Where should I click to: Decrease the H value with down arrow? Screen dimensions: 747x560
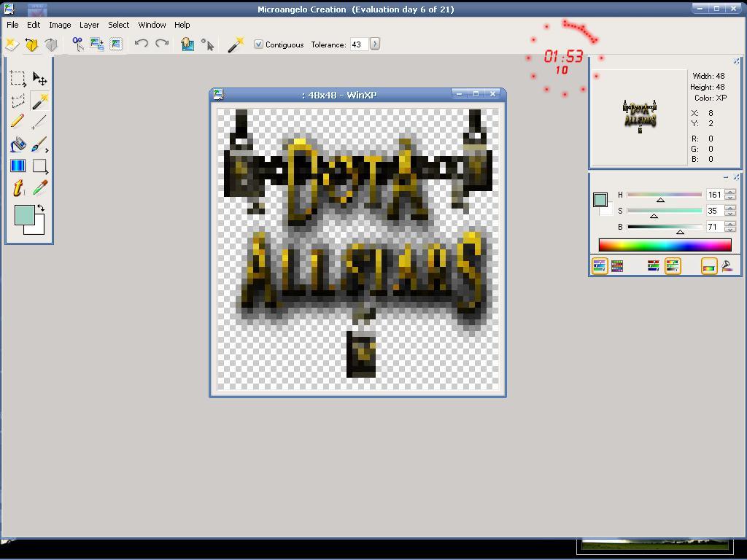(729, 197)
